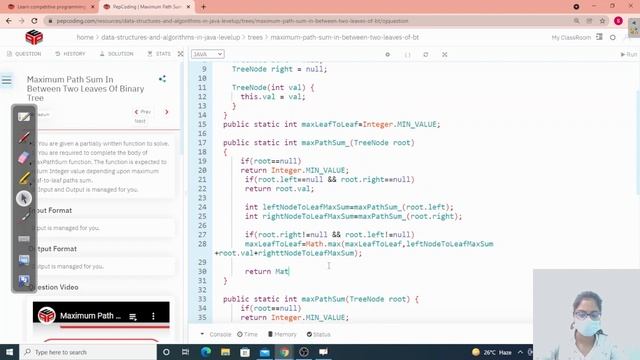Viewport: 640px width, 360px height.
Task: Click the keyboard icon in annotation toolbar
Action: [24, 239]
